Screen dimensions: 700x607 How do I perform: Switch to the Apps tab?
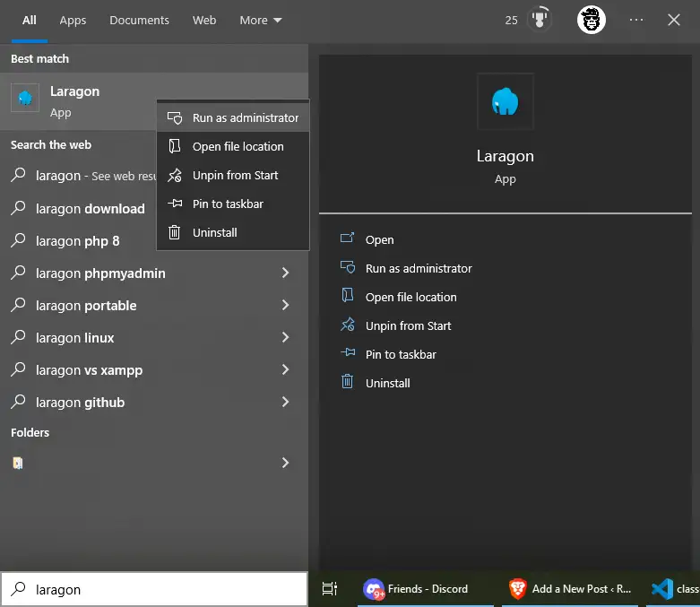(x=73, y=20)
